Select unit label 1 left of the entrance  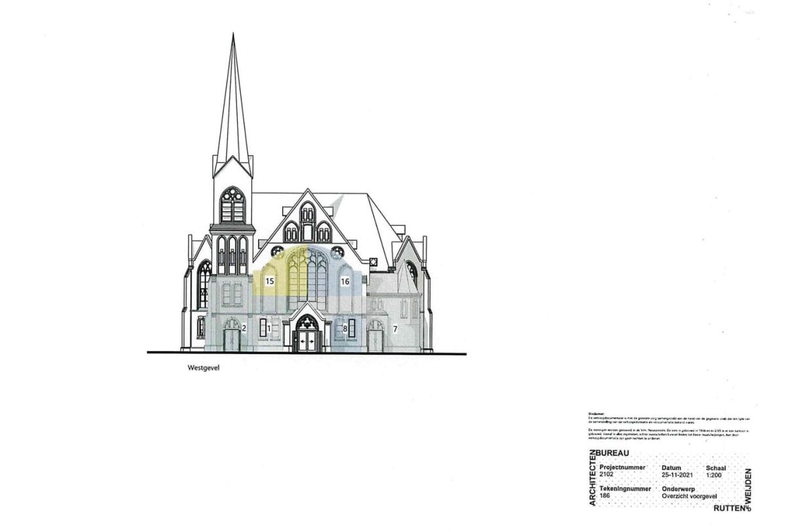click(269, 328)
